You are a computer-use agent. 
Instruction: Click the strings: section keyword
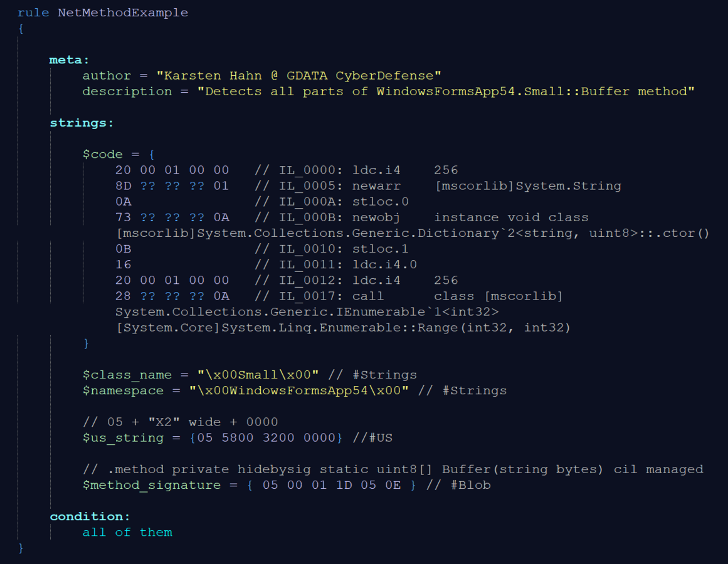tap(82, 123)
